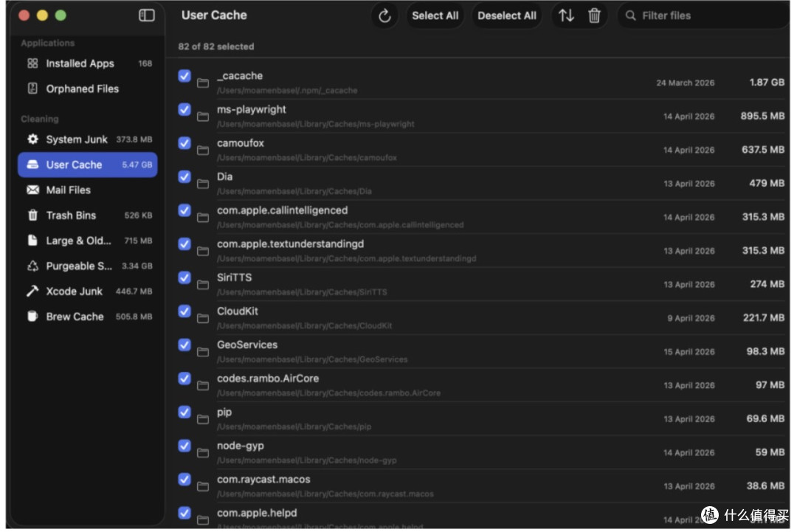Open System Junk gear item

[87, 139]
